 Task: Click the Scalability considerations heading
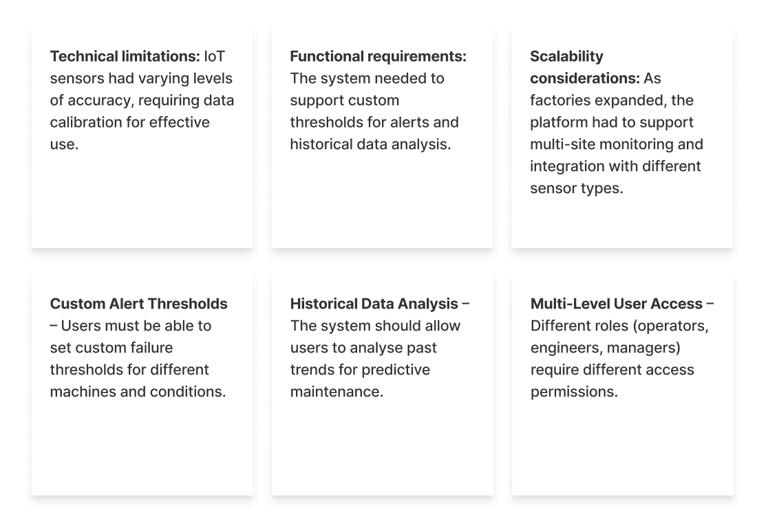point(584,67)
